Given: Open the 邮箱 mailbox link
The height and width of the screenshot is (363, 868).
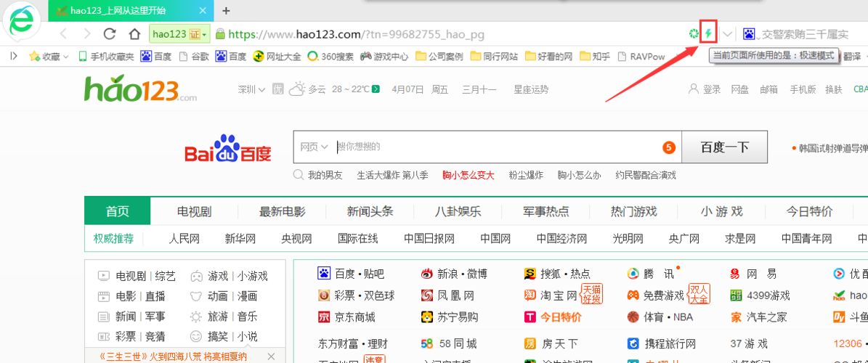Looking at the screenshot, I should 768,89.
